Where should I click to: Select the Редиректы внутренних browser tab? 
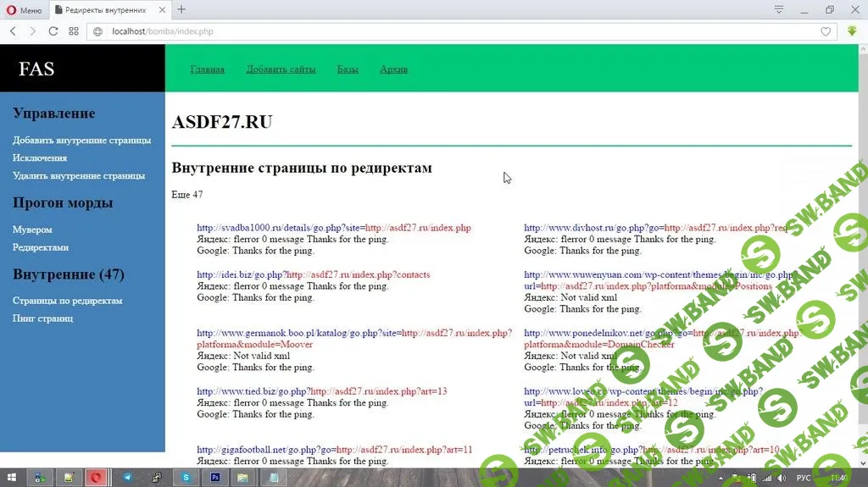click(x=109, y=10)
